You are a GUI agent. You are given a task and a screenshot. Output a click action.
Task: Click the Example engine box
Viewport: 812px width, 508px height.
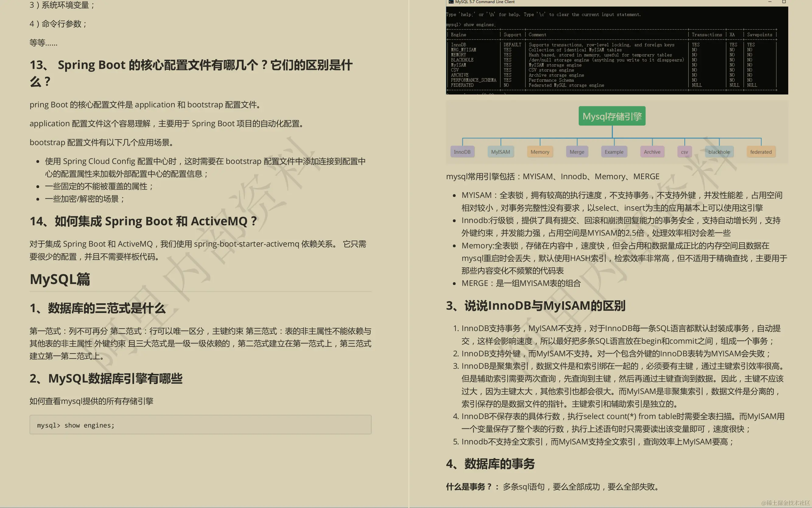614,151
